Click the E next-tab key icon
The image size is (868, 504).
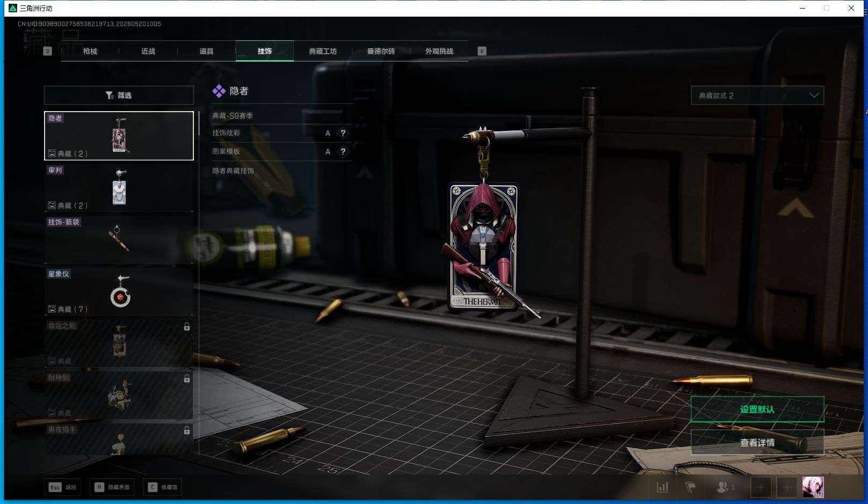pyautogui.click(x=482, y=51)
